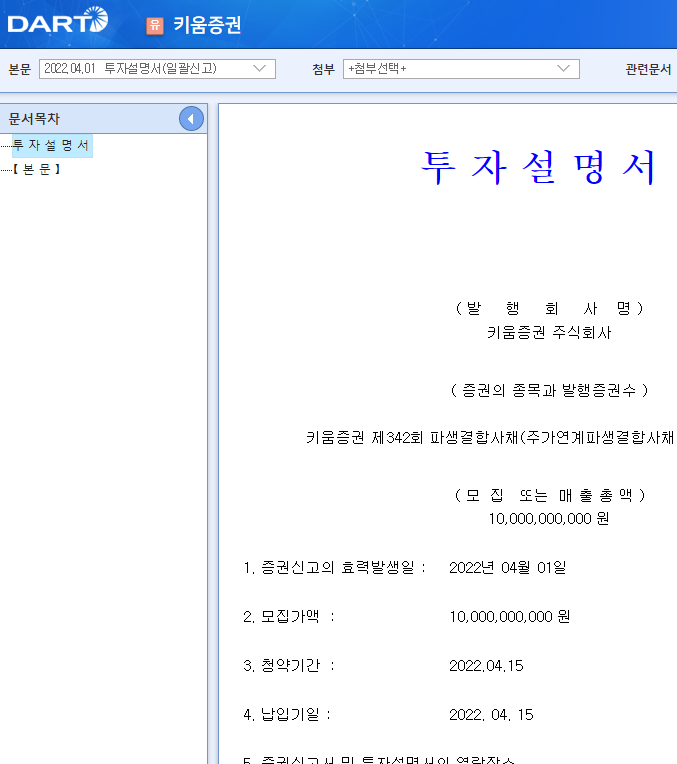Click the 투자설명서 blue document title
The height and width of the screenshot is (764, 677).
pos(538,167)
